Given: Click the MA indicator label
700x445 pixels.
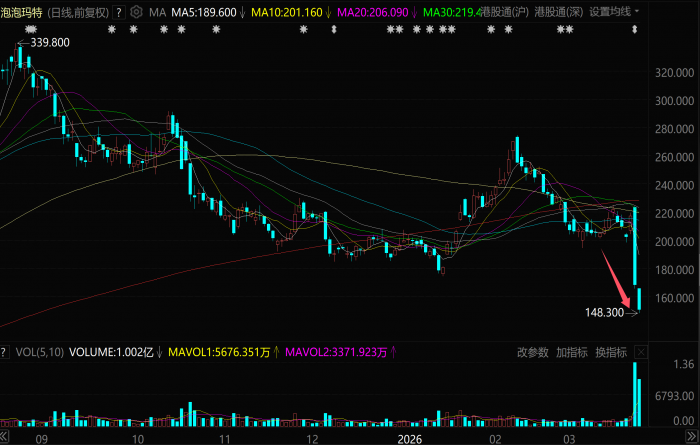Looking at the screenshot, I should click(x=157, y=12).
